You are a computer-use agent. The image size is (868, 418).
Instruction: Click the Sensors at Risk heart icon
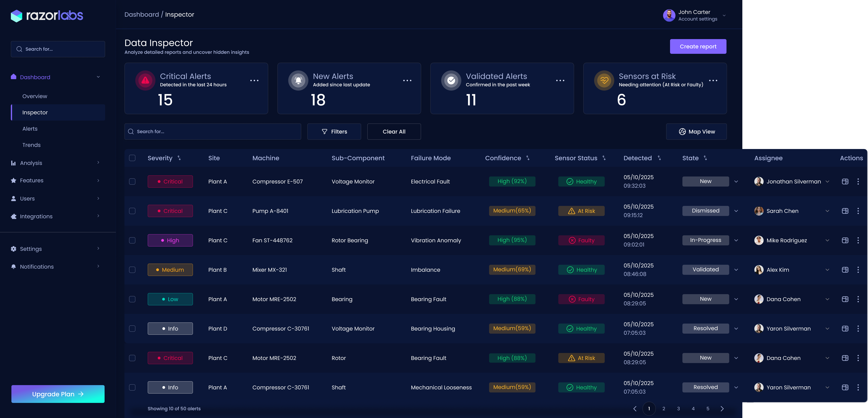click(604, 80)
